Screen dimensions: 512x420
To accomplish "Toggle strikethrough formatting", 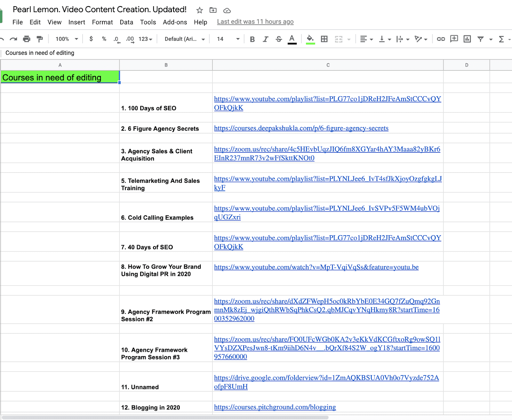I will (x=279, y=39).
